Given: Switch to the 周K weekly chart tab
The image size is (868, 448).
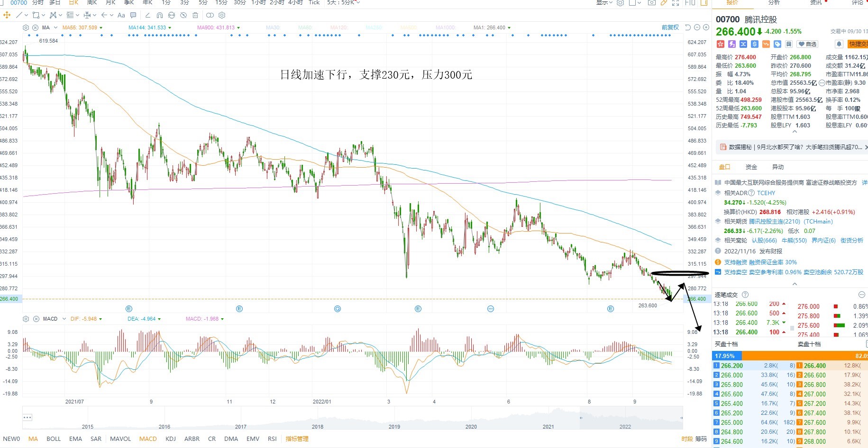Looking at the screenshot, I should tap(92, 2).
